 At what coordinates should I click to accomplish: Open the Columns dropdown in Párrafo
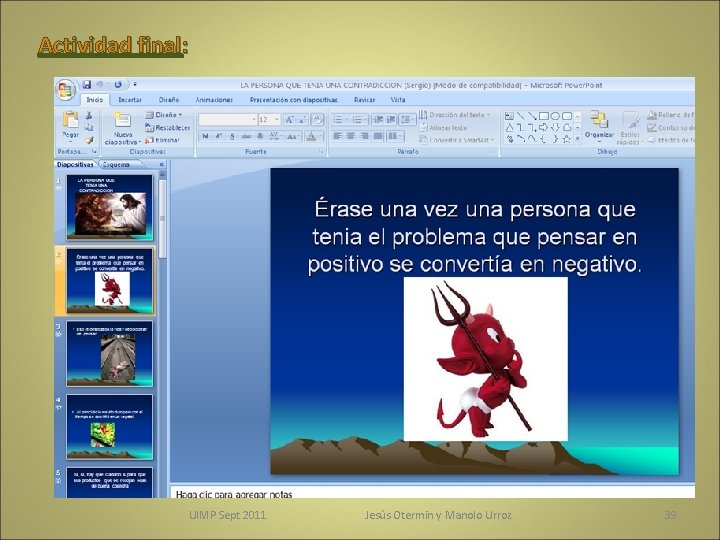point(395,136)
